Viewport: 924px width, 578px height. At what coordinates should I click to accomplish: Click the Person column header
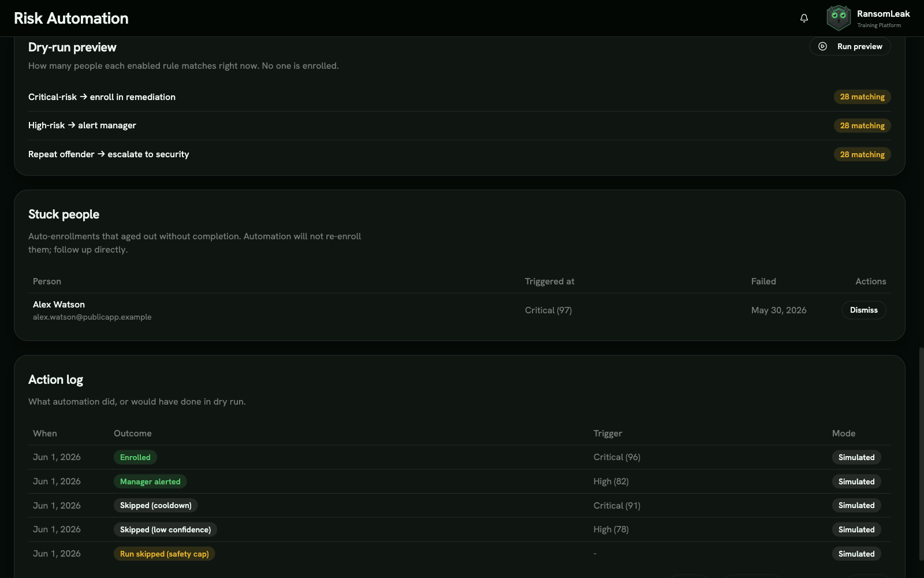pos(47,281)
